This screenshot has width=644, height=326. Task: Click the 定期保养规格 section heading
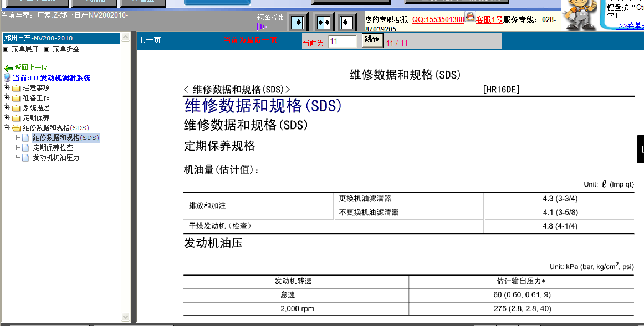pos(219,146)
